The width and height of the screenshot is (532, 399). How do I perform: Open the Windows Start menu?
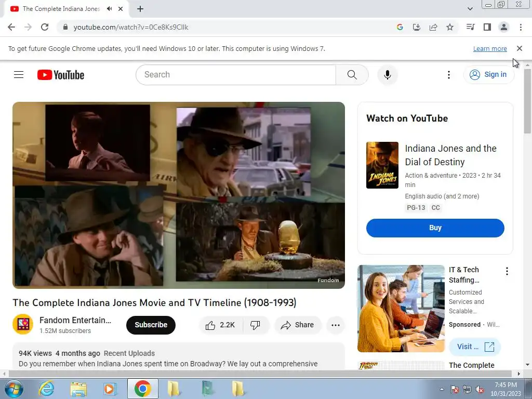[x=14, y=389]
